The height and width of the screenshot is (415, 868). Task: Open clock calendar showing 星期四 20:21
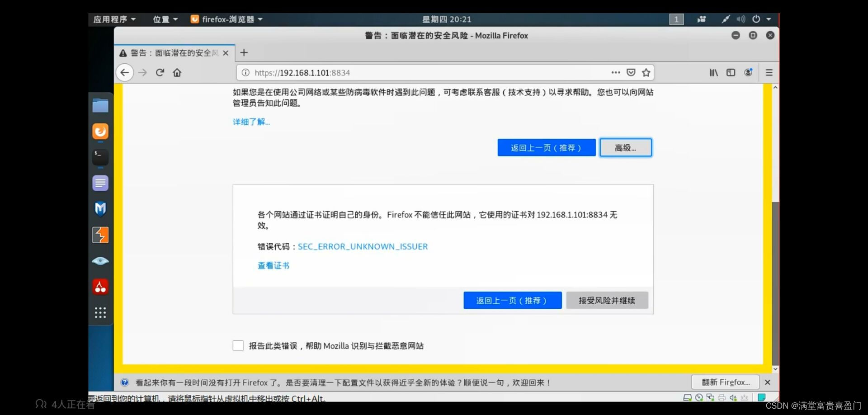tap(447, 19)
